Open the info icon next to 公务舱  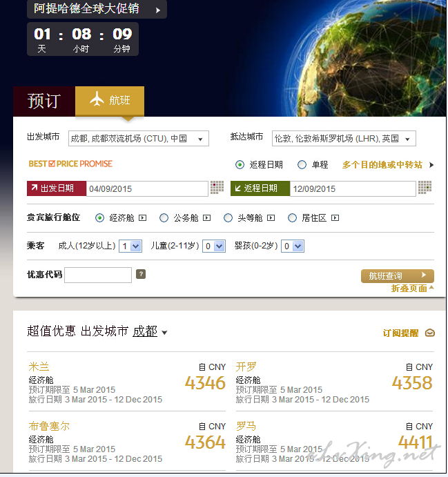tap(206, 218)
